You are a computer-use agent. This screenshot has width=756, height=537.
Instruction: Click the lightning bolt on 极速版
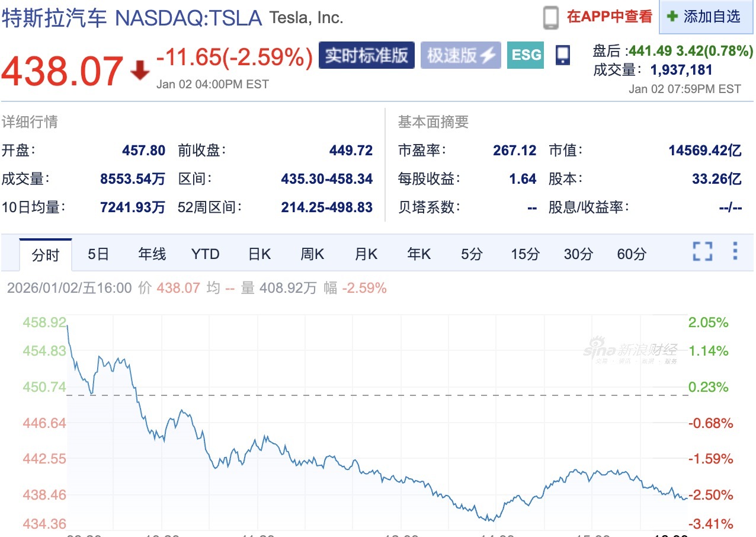488,56
